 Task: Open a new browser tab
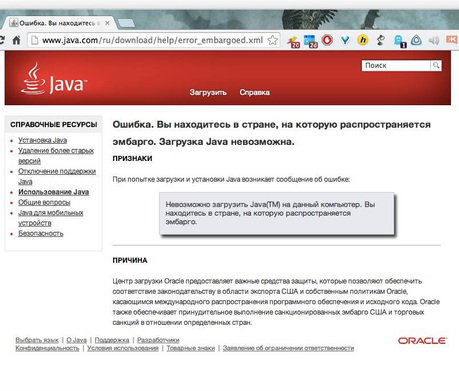coord(126,23)
